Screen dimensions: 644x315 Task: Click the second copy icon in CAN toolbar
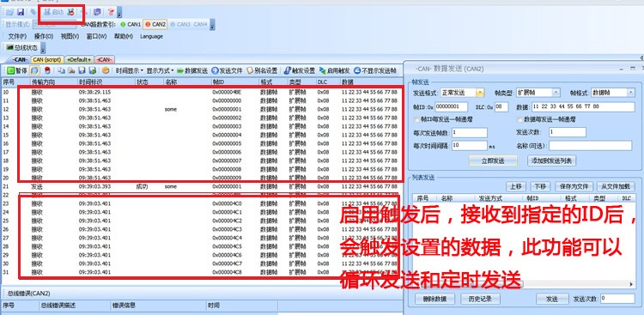(71, 70)
